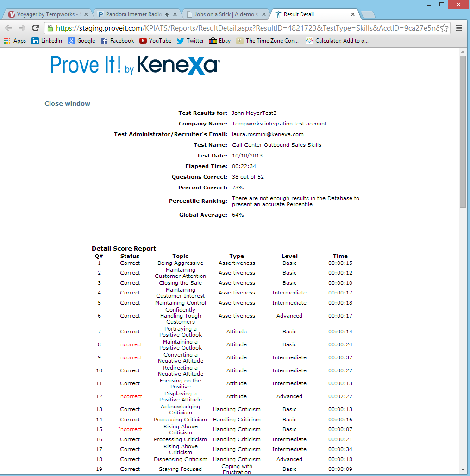Click the Status column header
Viewport: 470px width, 476px height.
coord(130,256)
